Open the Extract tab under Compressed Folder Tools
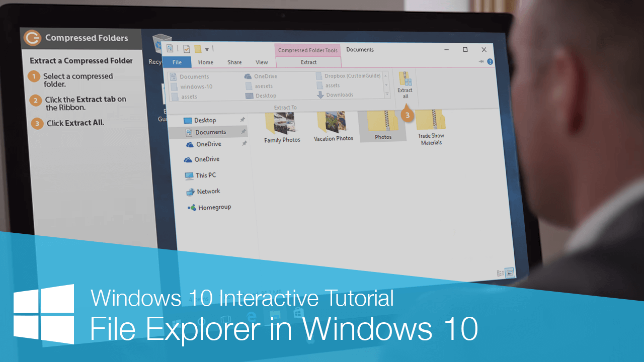The width and height of the screenshot is (644, 362). tap(308, 62)
